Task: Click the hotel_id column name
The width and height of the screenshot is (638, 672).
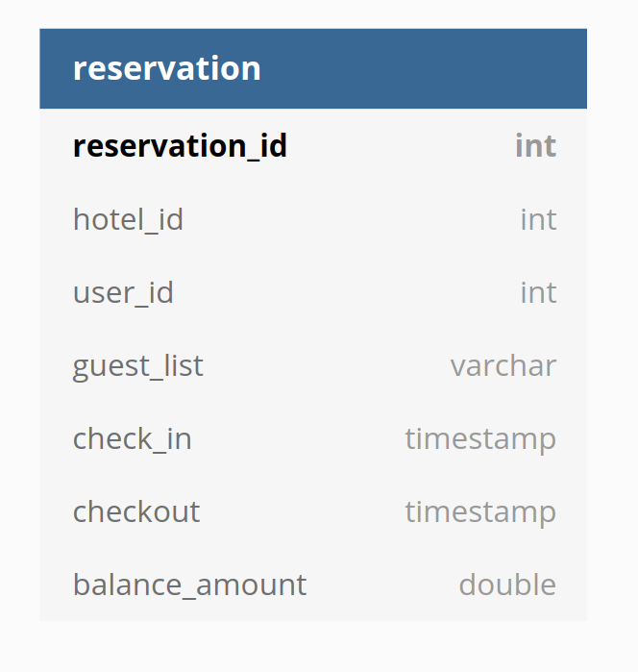Action: coord(128,219)
